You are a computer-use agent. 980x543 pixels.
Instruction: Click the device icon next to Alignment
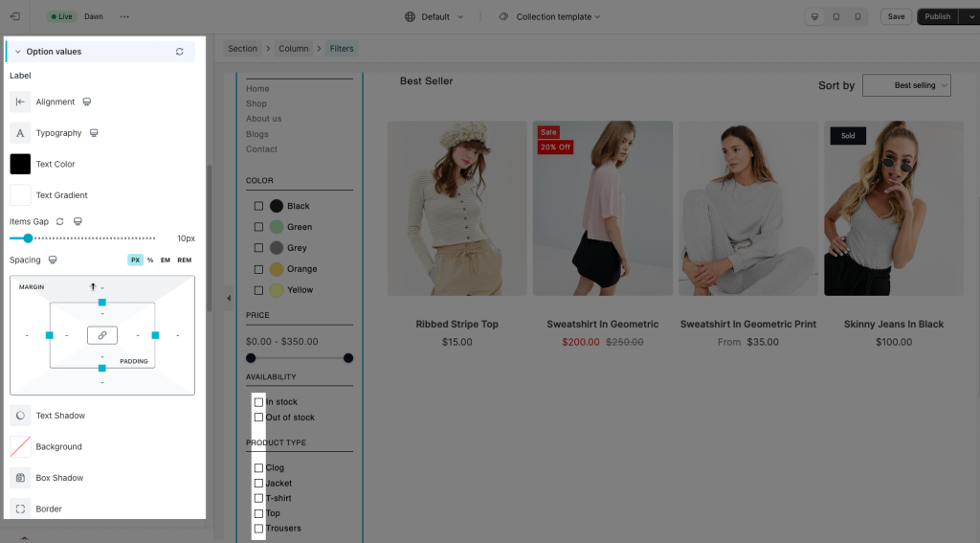[x=87, y=102]
